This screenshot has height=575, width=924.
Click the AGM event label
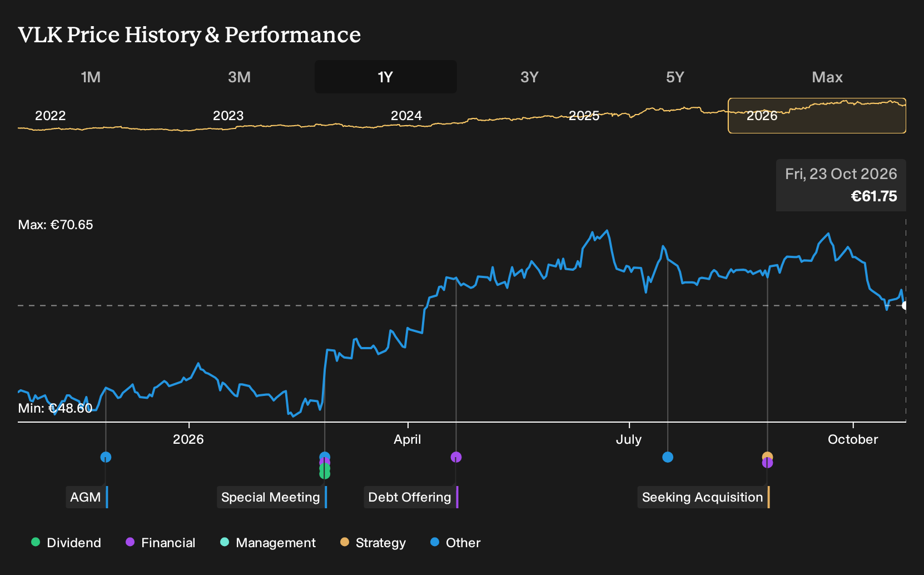click(86, 497)
